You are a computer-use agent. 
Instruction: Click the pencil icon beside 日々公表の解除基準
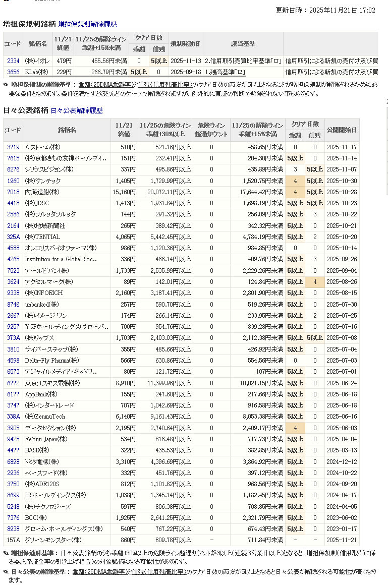(x=6, y=572)
